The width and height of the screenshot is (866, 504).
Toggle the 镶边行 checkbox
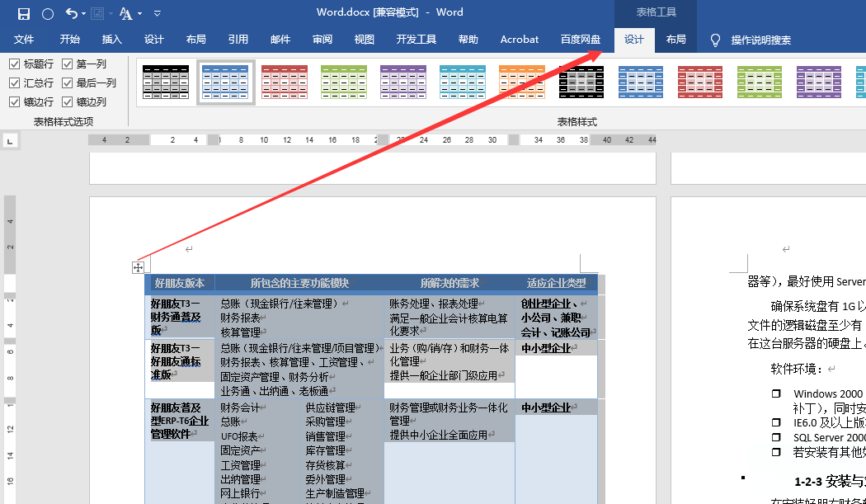pyautogui.click(x=14, y=101)
